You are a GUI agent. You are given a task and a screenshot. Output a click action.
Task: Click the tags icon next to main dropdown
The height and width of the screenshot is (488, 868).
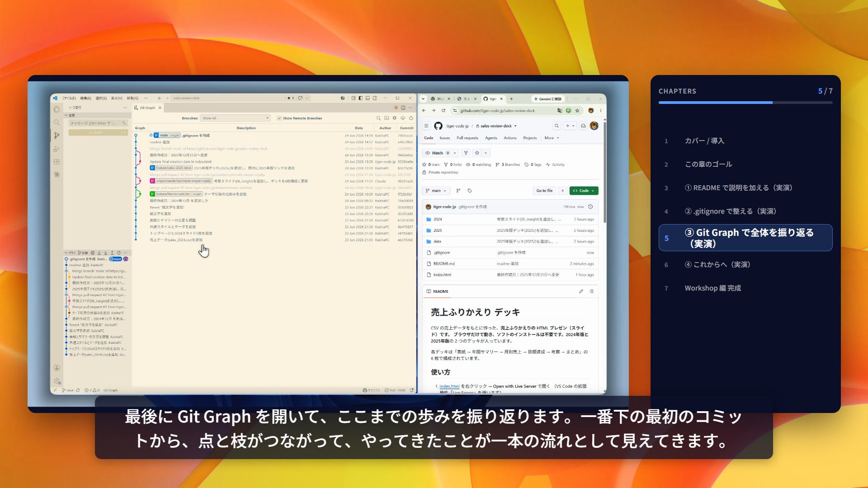(x=470, y=191)
